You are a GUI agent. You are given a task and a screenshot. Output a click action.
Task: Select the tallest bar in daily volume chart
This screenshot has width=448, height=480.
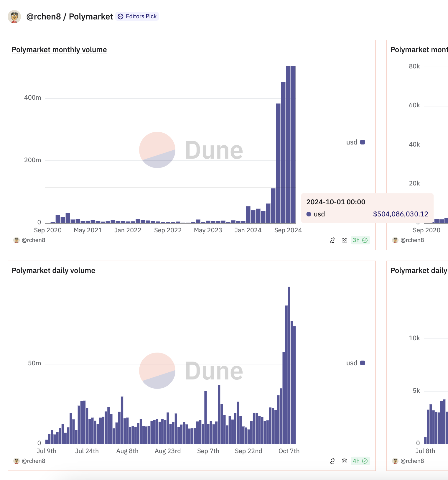click(x=289, y=365)
